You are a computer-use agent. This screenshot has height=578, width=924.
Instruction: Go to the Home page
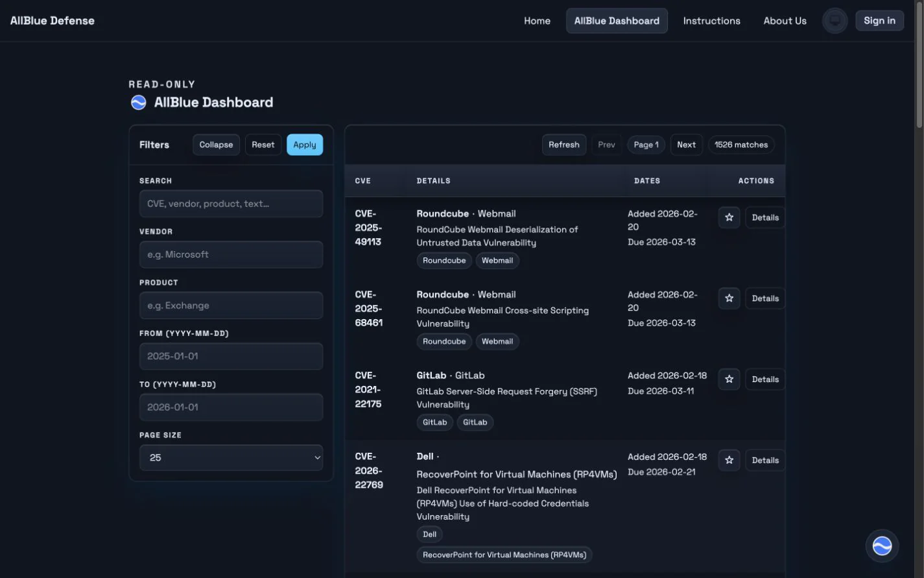(537, 21)
